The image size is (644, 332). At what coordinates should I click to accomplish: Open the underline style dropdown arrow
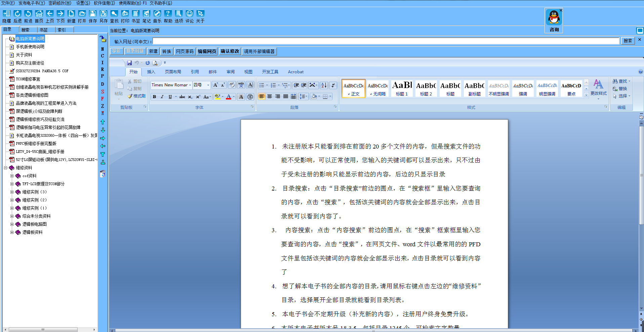click(x=176, y=97)
